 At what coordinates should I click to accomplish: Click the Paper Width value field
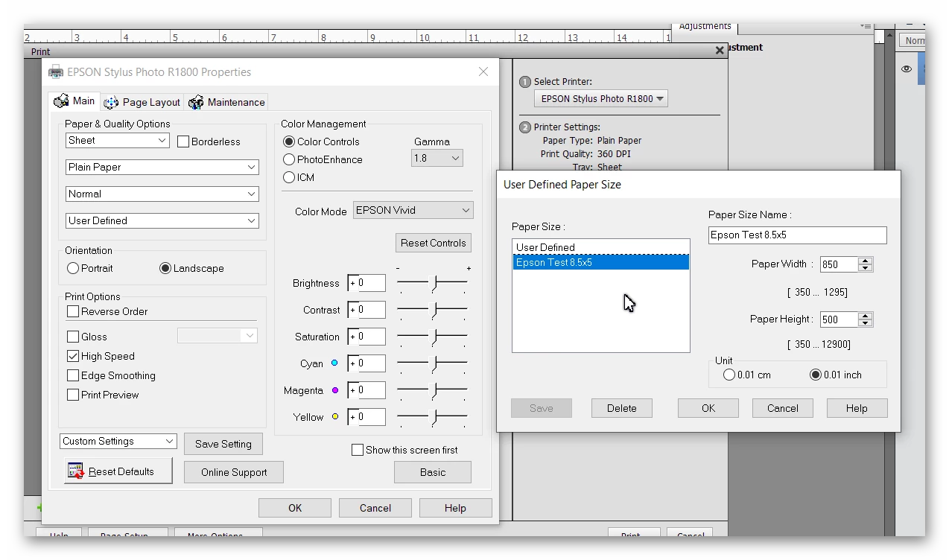839,264
